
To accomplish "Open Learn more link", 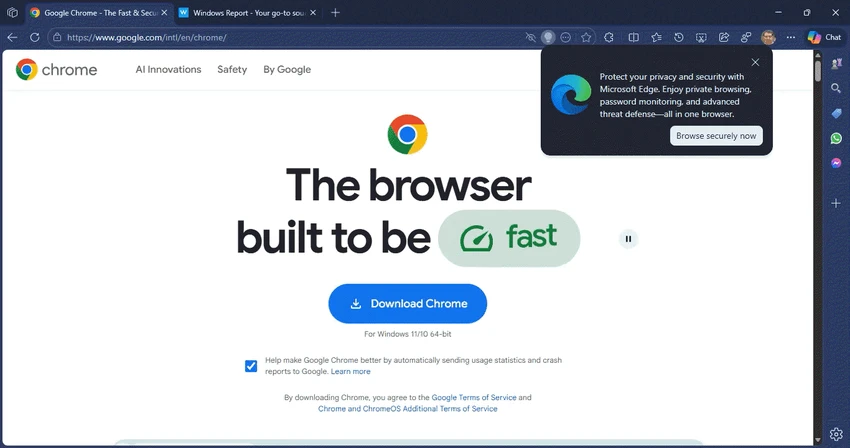I will [350, 372].
